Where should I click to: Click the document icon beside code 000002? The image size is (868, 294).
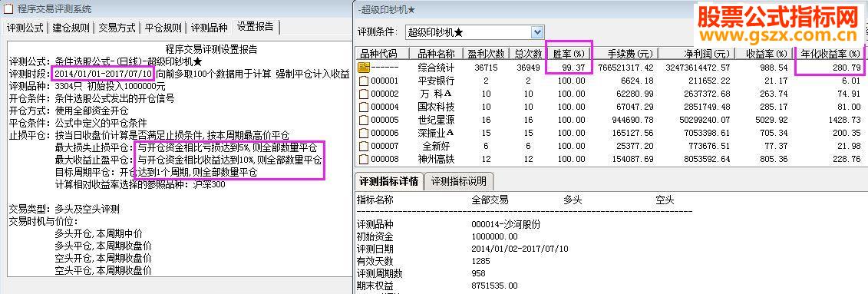(364, 94)
